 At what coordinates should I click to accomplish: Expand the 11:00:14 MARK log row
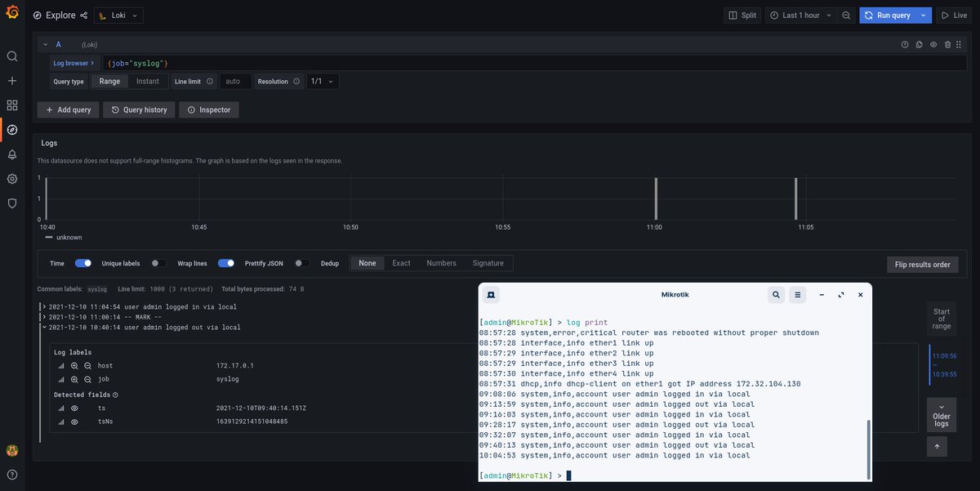point(43,317)
